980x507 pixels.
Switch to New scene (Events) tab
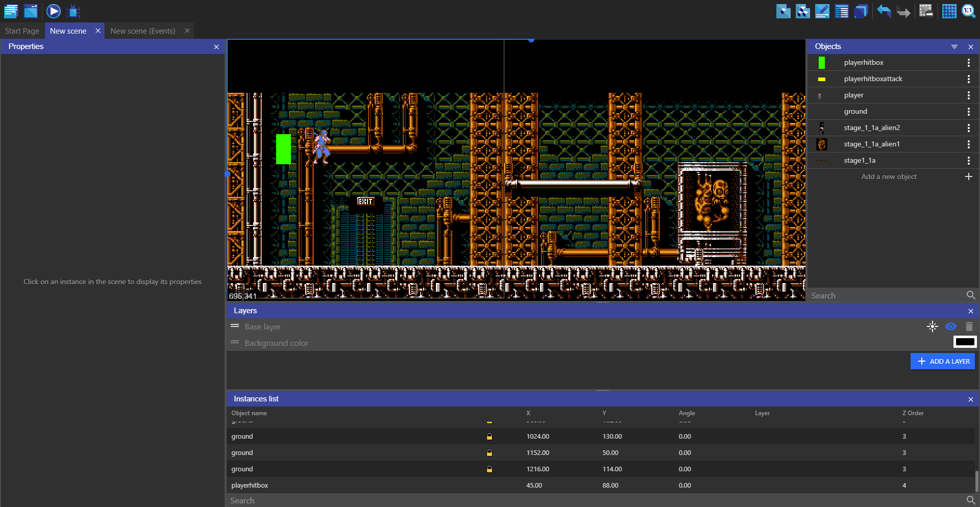(x=143, y=31)
